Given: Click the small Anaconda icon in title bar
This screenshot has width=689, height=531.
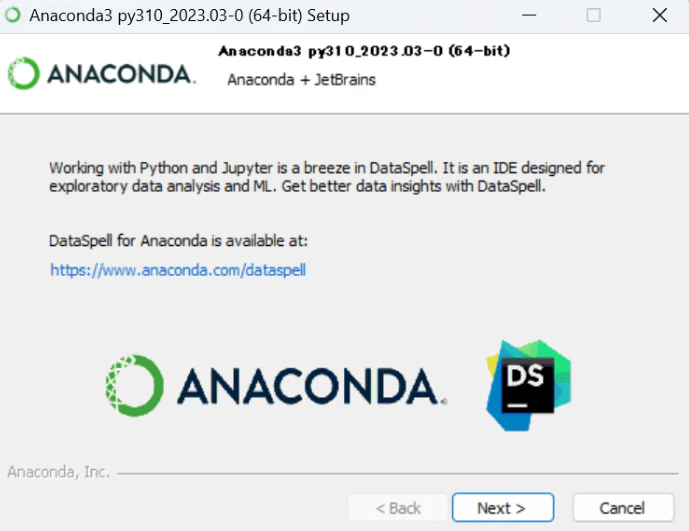Looking at the screenshot, I should 13,15.
